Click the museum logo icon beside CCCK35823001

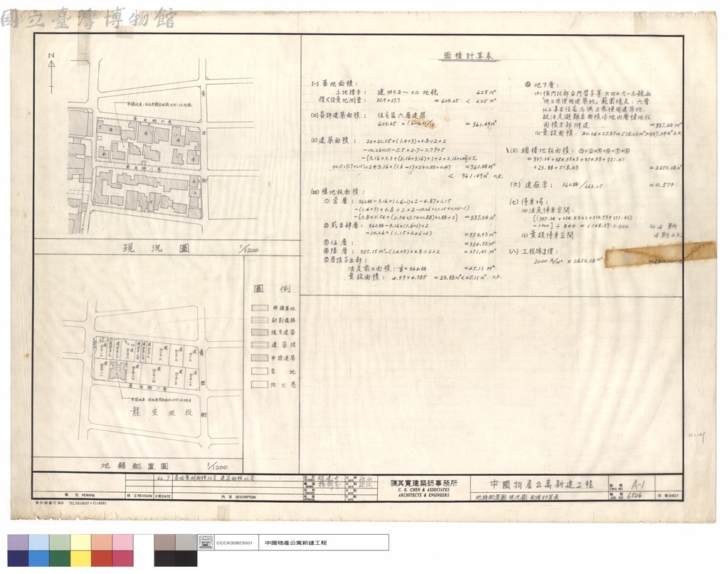(x=205, y=543)
